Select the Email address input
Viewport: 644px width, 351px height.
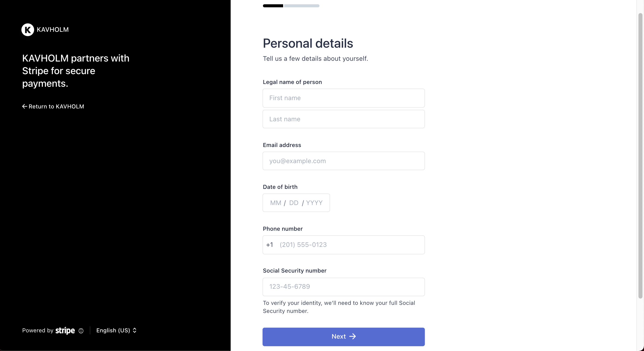[344, 161]
